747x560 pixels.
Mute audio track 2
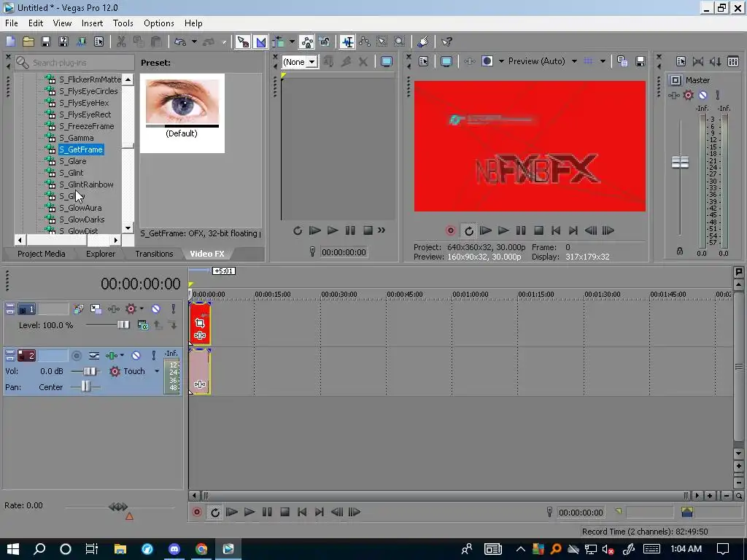(x=136, y=356)
